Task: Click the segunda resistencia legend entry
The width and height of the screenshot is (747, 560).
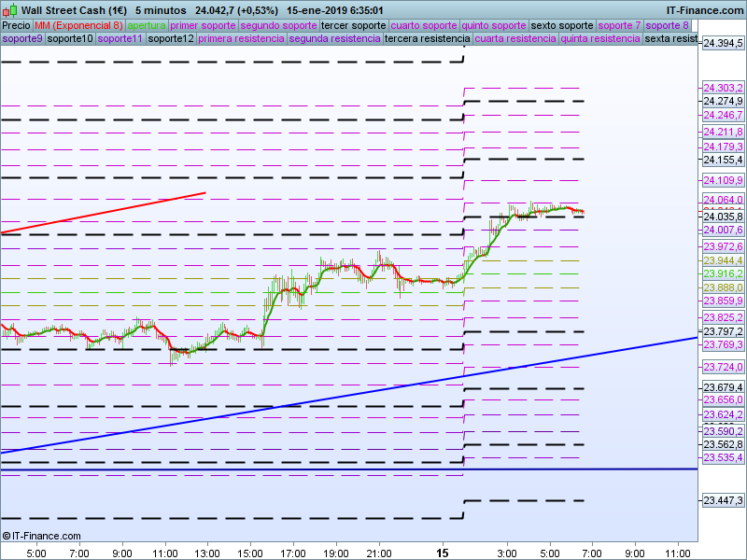Action: [334, 38]
